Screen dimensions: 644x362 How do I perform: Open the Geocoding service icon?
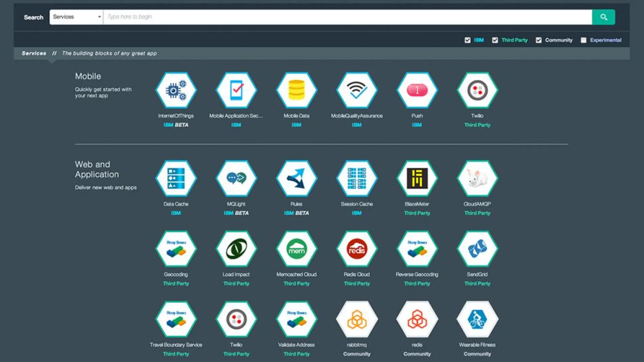[x=176, y=249]
